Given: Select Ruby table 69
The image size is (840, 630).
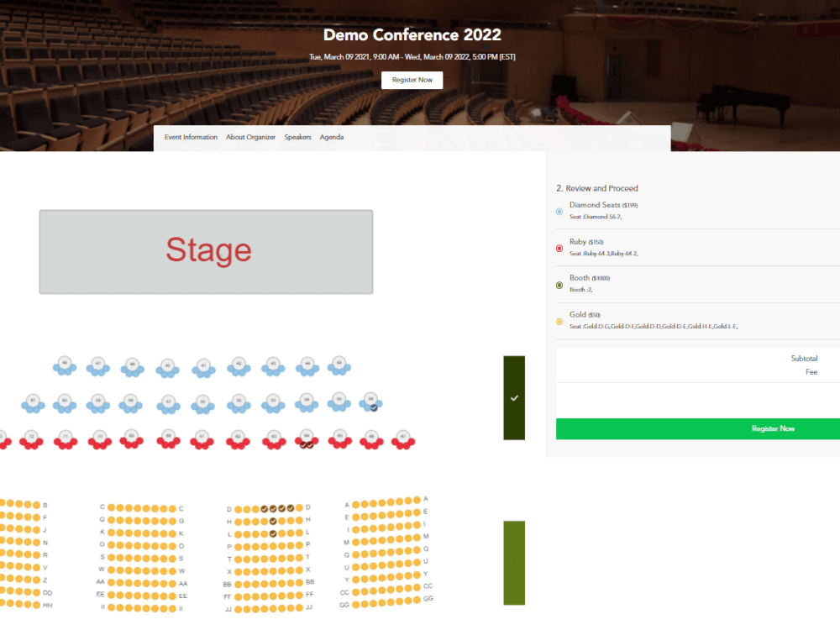Looking at the screenshot, I should click(131, 438).
